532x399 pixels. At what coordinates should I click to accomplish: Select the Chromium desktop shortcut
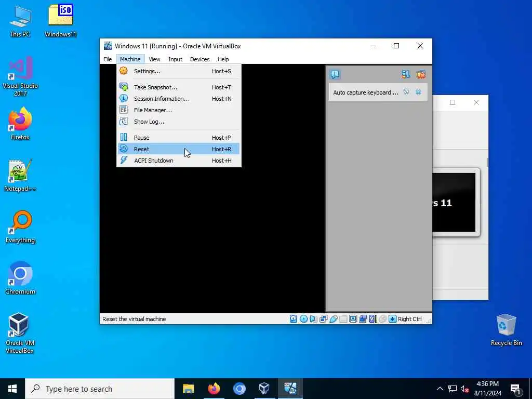20,278
